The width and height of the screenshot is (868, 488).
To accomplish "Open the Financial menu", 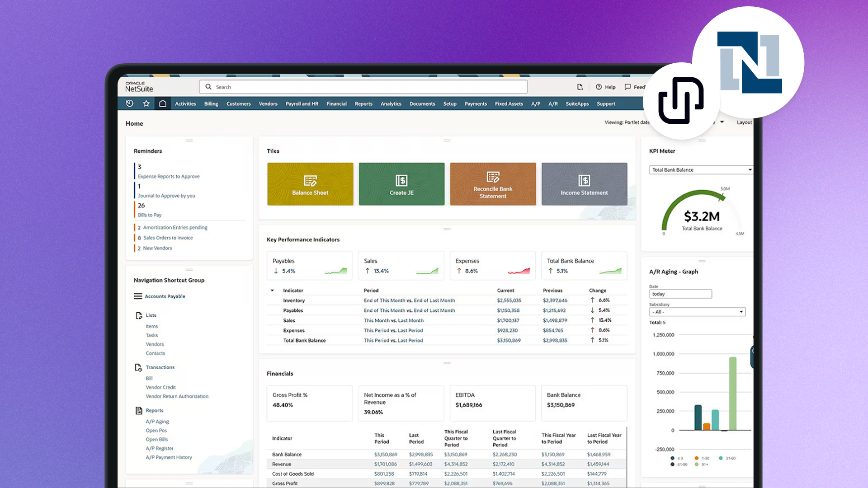I will pyautogui.click(x=336, y=104).
